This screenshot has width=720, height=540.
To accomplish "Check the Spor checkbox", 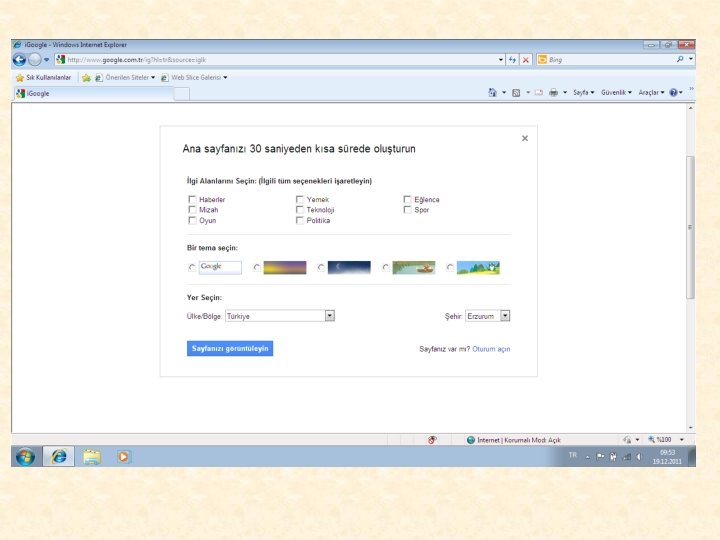I will click(407, 209).
